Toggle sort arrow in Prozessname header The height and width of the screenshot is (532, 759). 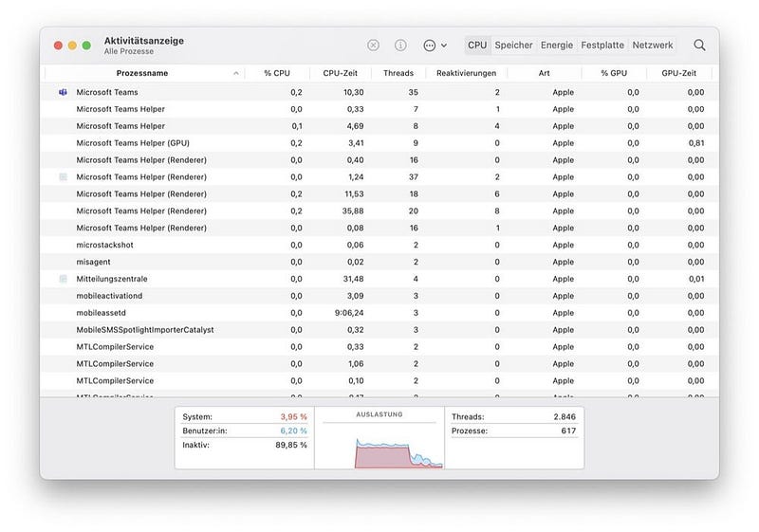tap(235, 73)
